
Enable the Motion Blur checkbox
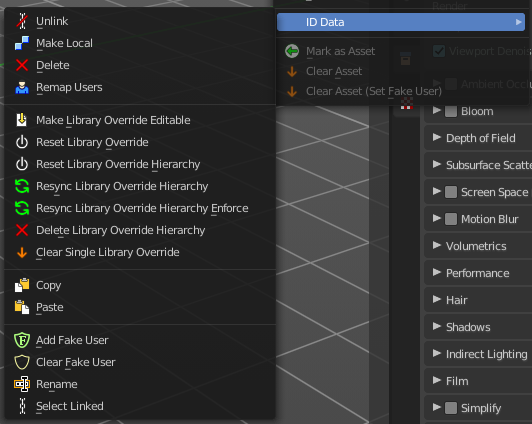[451, 219]
